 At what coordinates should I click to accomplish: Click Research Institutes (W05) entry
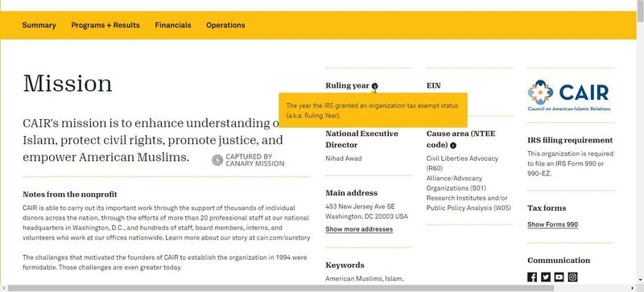[x=469, y=203]
